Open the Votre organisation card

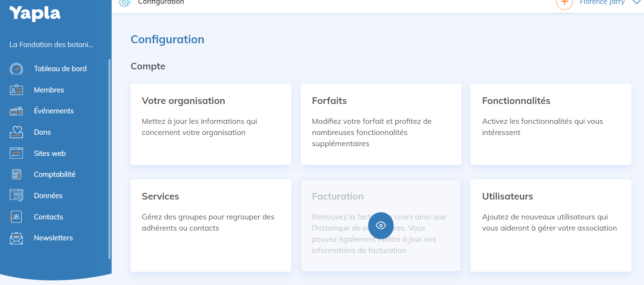tap(211, 124)
